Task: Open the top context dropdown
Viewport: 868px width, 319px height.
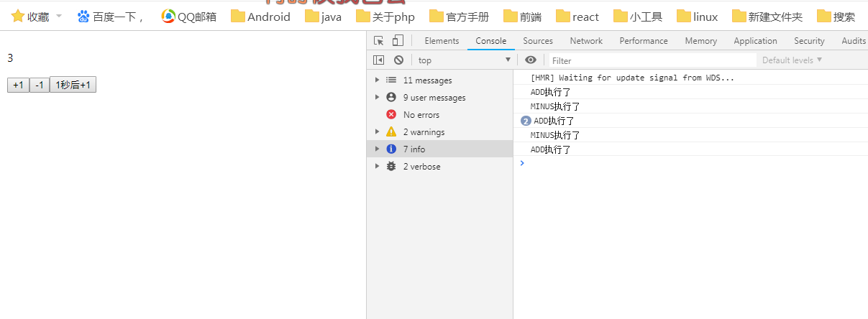Action: (464, 60)
